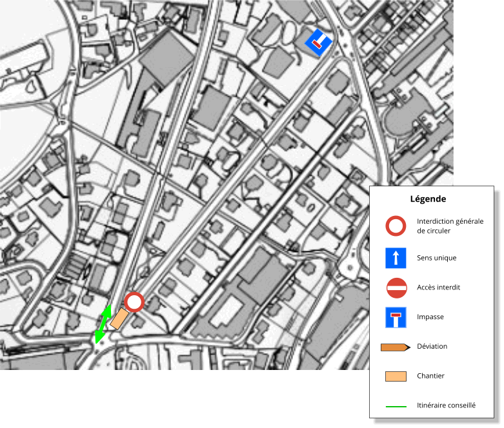Click the blue dead-end sign on the map
Image resolution: width=504 pixels, height=428 pixels.
318,43
